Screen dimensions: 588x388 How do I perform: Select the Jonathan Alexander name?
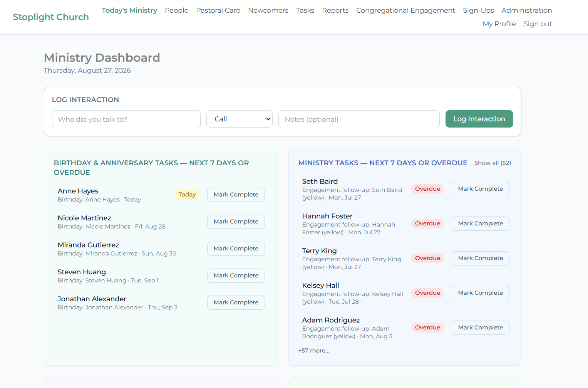coord(92,299)
